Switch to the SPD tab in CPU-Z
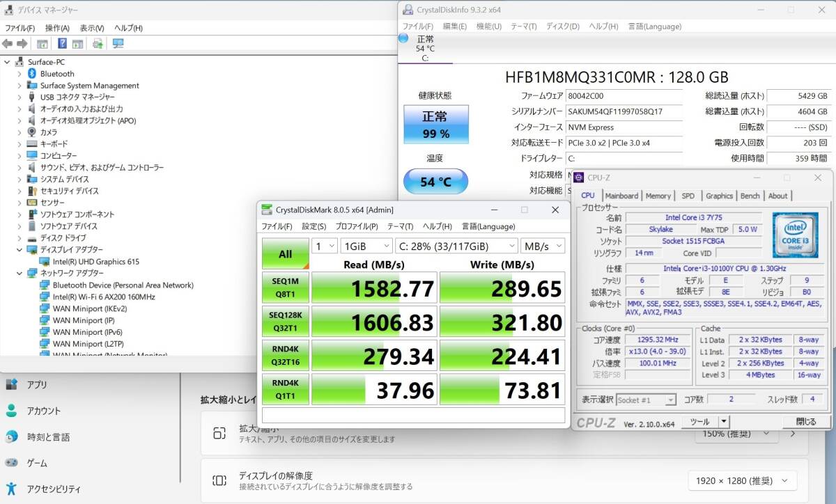 point(688,196)
